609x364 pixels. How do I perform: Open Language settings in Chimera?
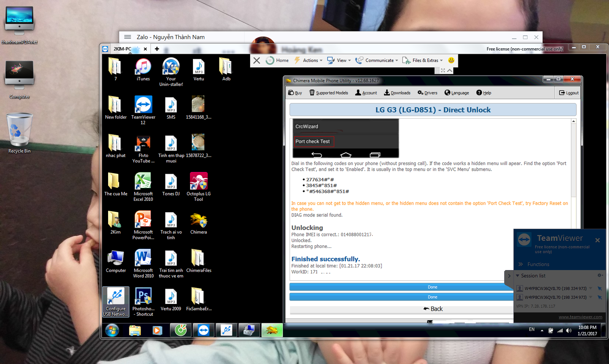click(x=457, y=93)
